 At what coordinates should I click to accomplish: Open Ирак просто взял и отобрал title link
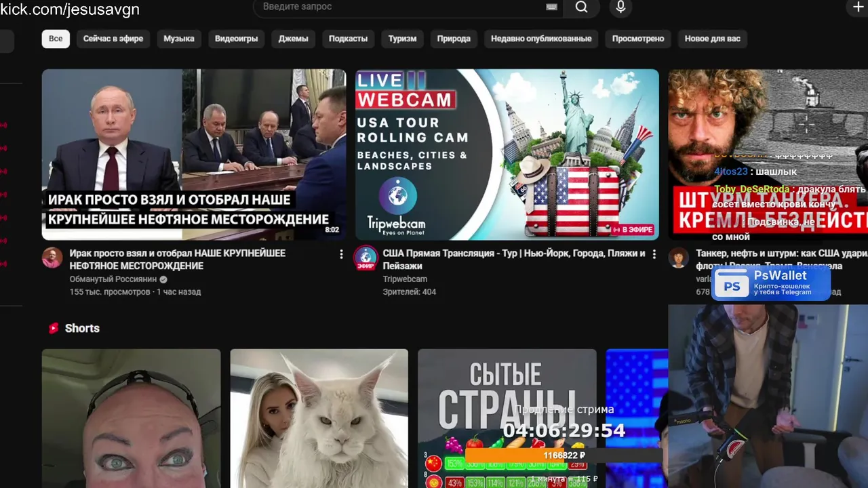[178, 260]
